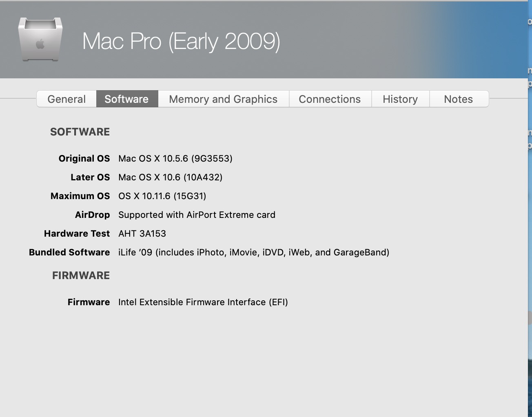Viewport: 532px width, 417px height.
Task: Click the AirDrop support description text
Action: coord(197,215)
